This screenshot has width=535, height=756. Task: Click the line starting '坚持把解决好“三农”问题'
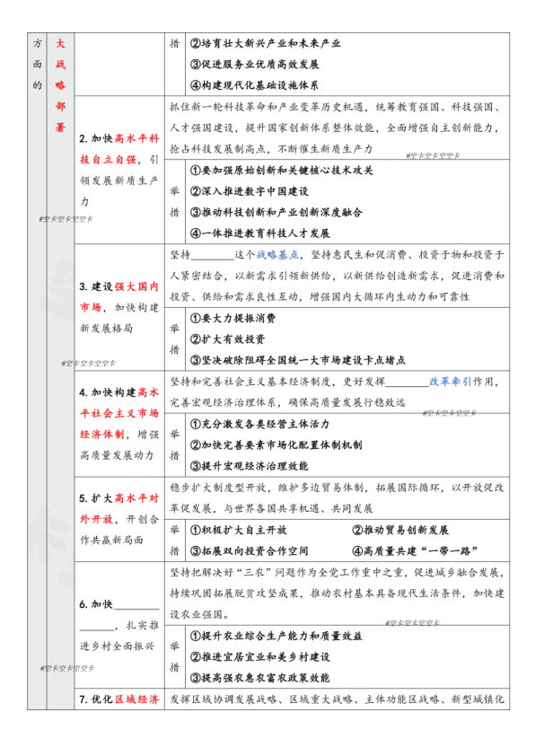(x=337, y=572)
